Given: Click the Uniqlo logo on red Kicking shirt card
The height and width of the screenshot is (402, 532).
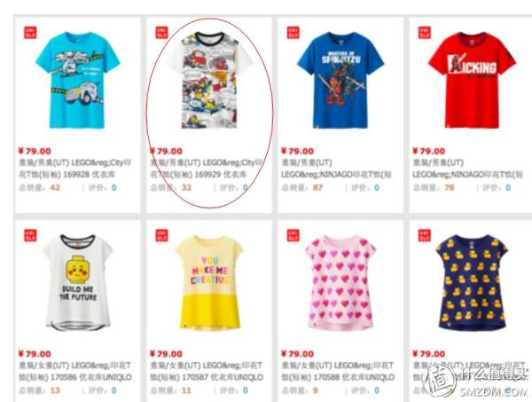Looking at the screenshot, I should click(x=425, y=33).
